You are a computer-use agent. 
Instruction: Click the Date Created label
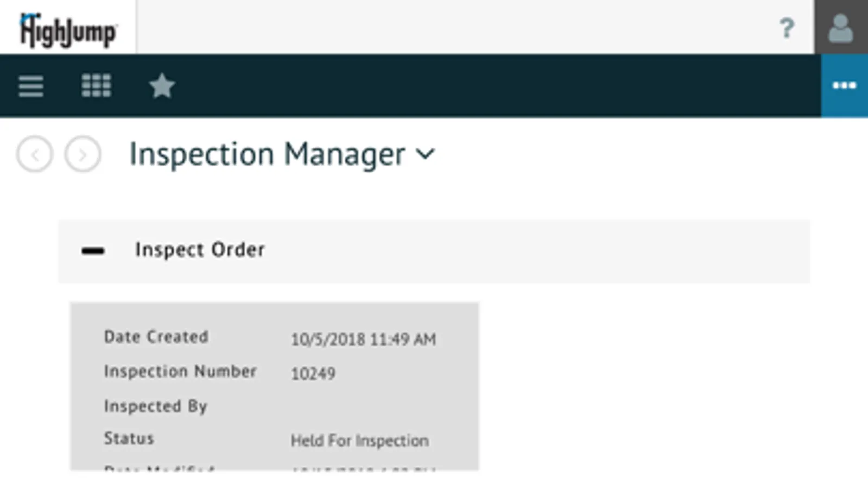click(156, 337)
